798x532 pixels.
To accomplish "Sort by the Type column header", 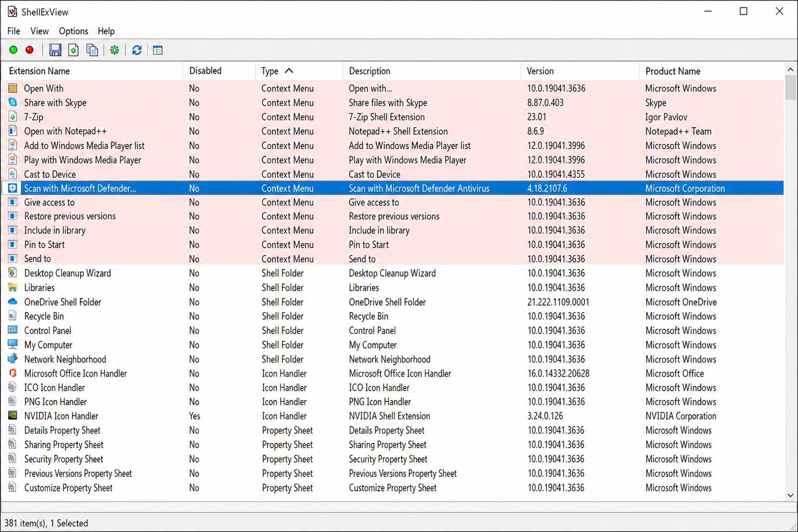I will point(299,71).
